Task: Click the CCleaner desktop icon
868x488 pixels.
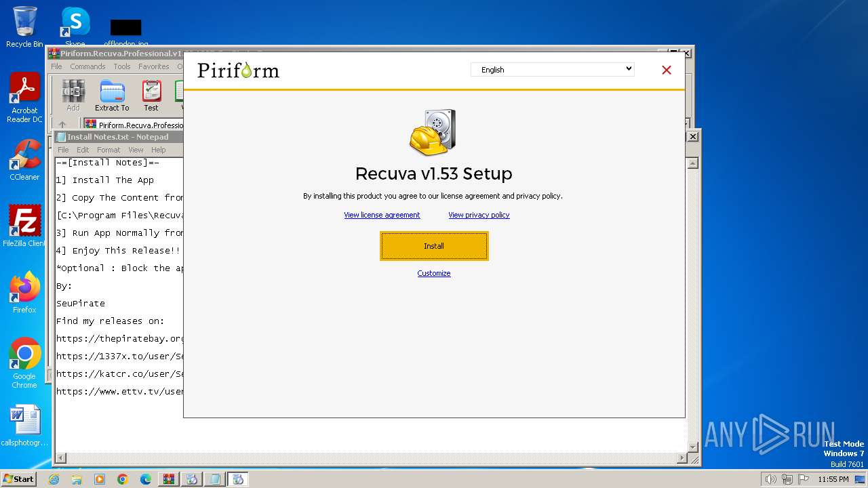Action: (24, 160)
